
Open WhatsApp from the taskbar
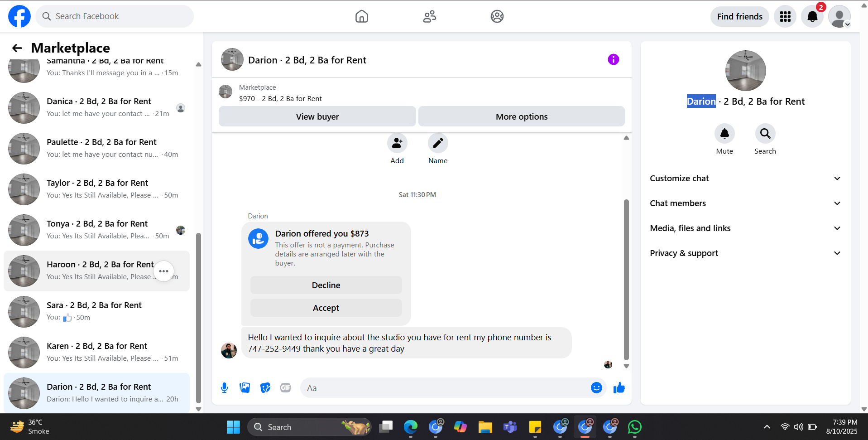[x=635, y=427]
